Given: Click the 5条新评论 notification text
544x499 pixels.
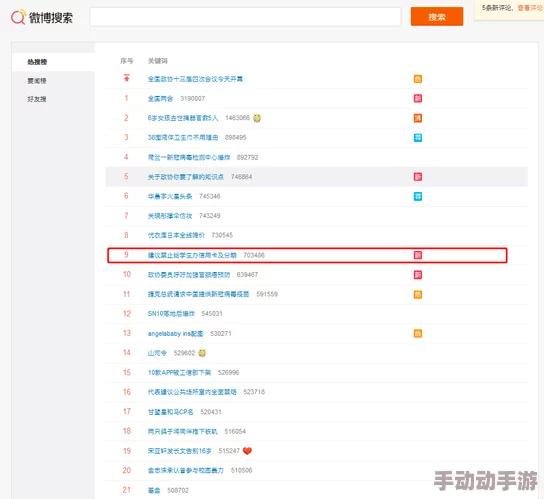Looking at the screenshot, I should coord(497,8).
